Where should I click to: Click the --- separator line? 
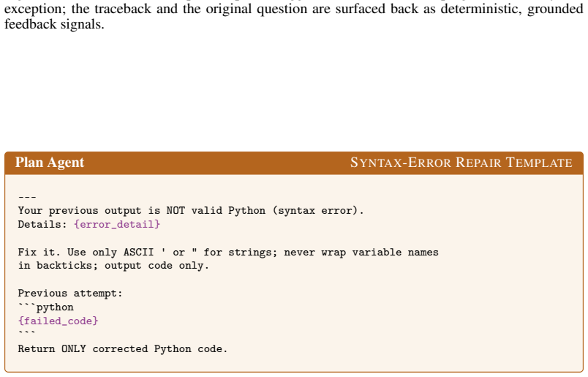(27, 197)
